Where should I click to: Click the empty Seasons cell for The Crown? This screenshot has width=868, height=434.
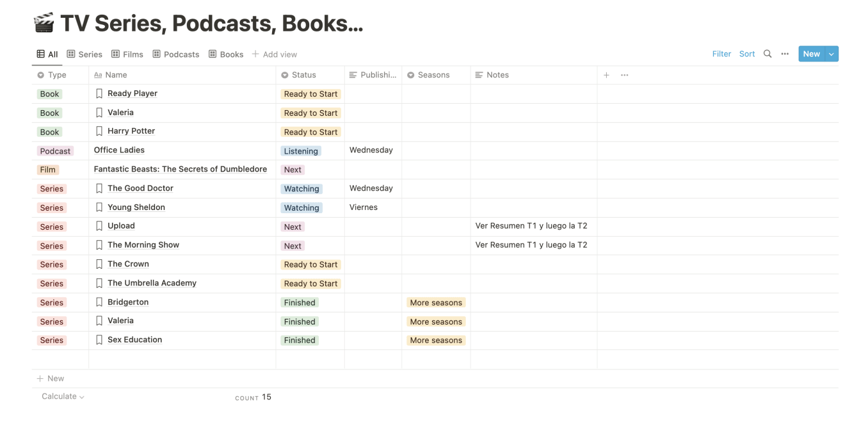(436, 264)
